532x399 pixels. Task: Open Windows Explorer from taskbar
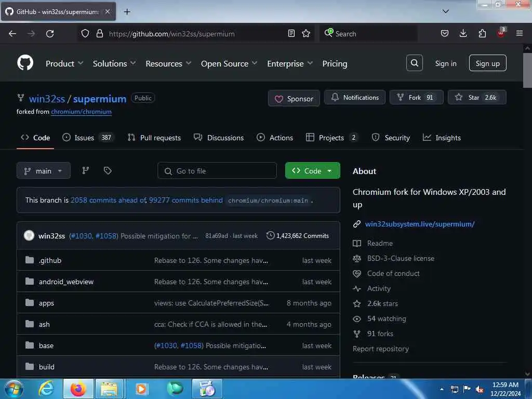point(109,389)
